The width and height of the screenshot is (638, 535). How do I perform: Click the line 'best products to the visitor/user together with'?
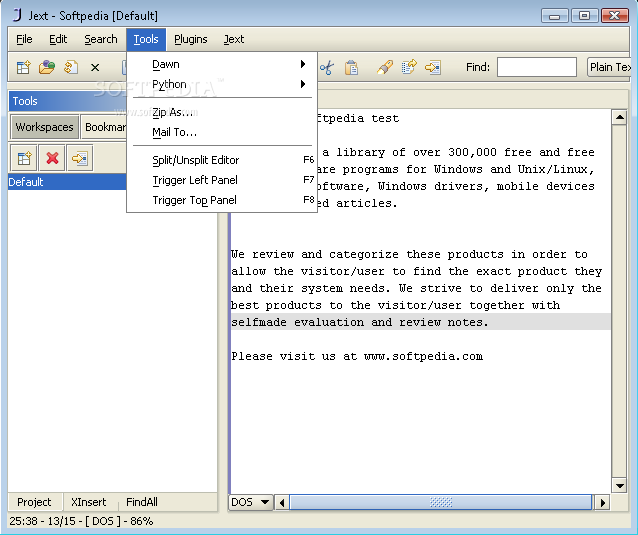coord(395,305)
